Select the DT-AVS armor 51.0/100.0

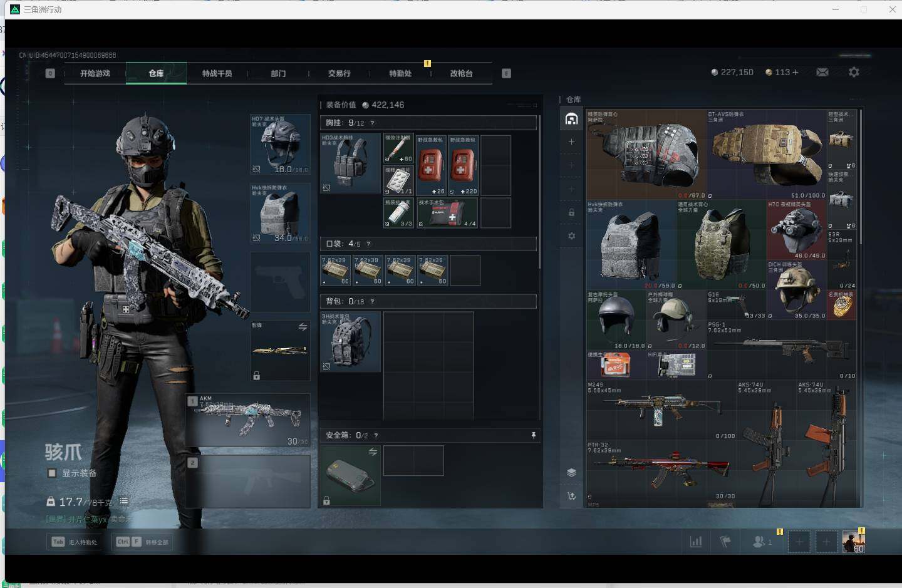pos(767,155)
